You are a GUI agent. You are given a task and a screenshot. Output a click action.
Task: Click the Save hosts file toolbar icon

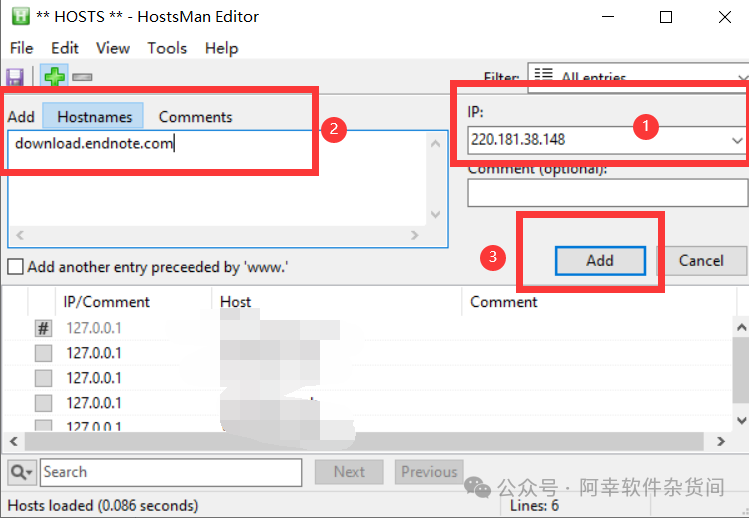(x=15, y=77)
